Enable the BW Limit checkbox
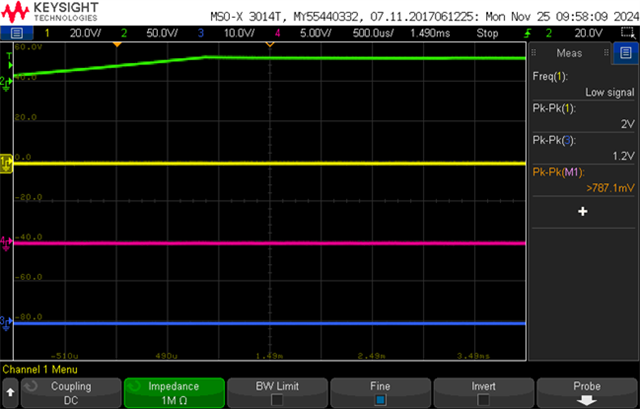 [277, 400]
